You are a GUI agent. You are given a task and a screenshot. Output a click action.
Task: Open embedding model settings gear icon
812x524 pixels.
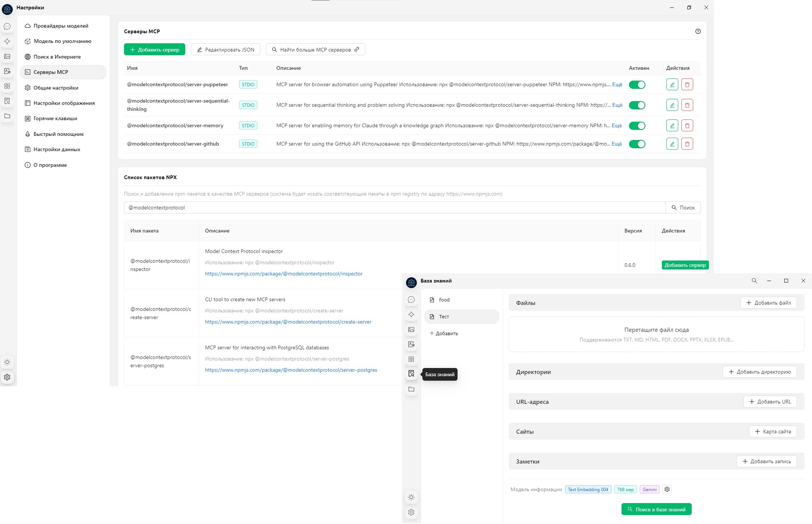coord(667,489)
